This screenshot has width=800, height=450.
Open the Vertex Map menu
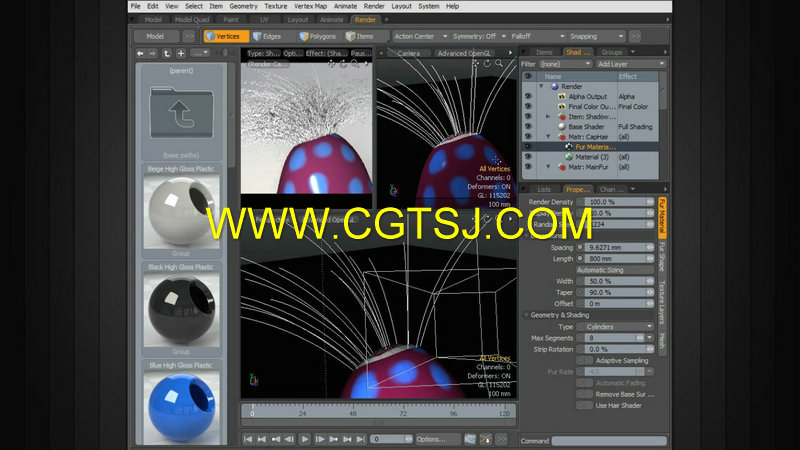pos(310,6)
